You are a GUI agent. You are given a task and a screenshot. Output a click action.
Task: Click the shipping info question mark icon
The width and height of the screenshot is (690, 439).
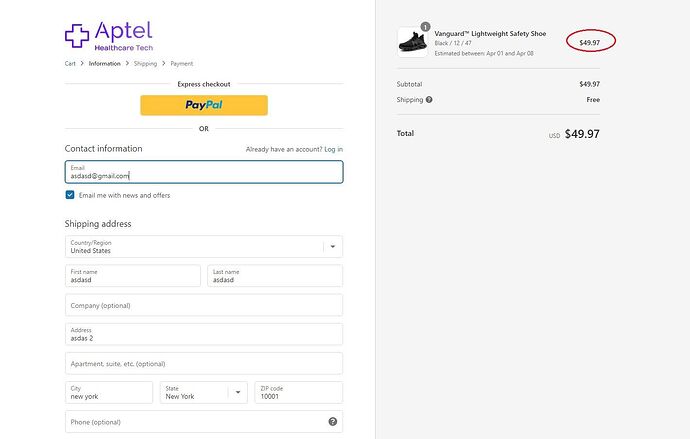[429, 100]
